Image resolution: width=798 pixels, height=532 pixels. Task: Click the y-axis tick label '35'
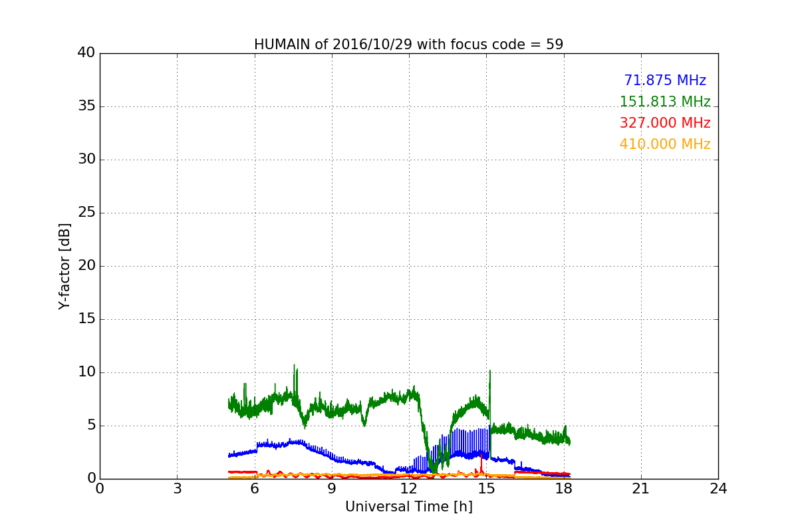(86, 106)
